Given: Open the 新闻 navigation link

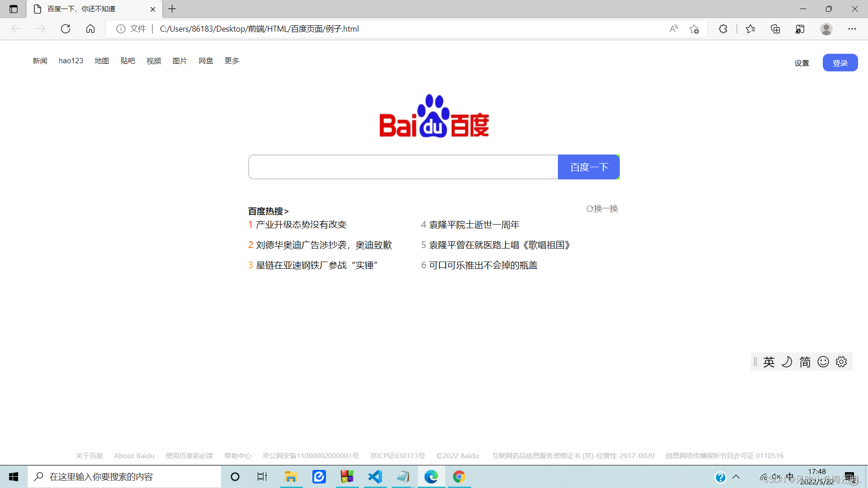Looking at the screenshot, I should pyautogui.click(x=40, y=61).
